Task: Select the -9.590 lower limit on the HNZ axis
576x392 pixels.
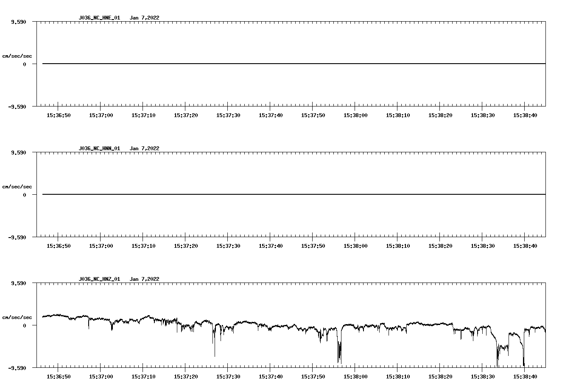Action: point(17,368)
